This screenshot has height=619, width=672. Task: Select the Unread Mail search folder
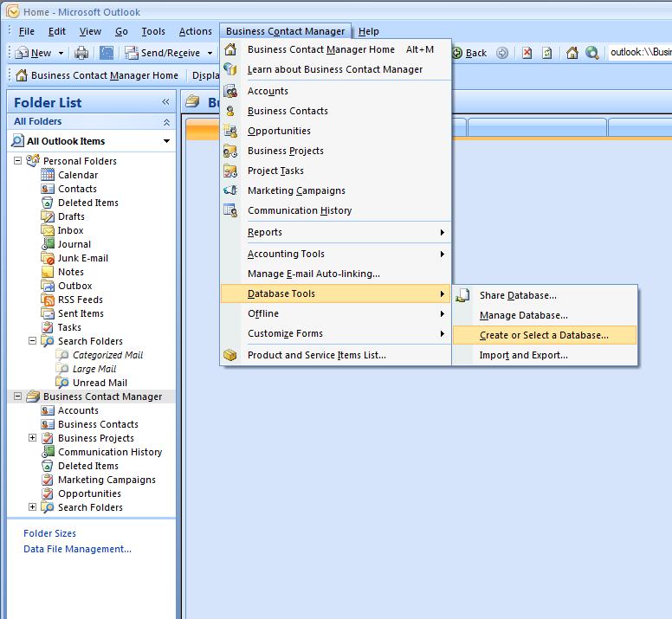100,383
